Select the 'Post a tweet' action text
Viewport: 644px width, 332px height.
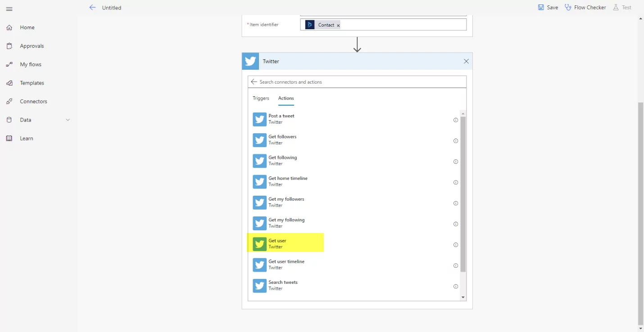281,116
